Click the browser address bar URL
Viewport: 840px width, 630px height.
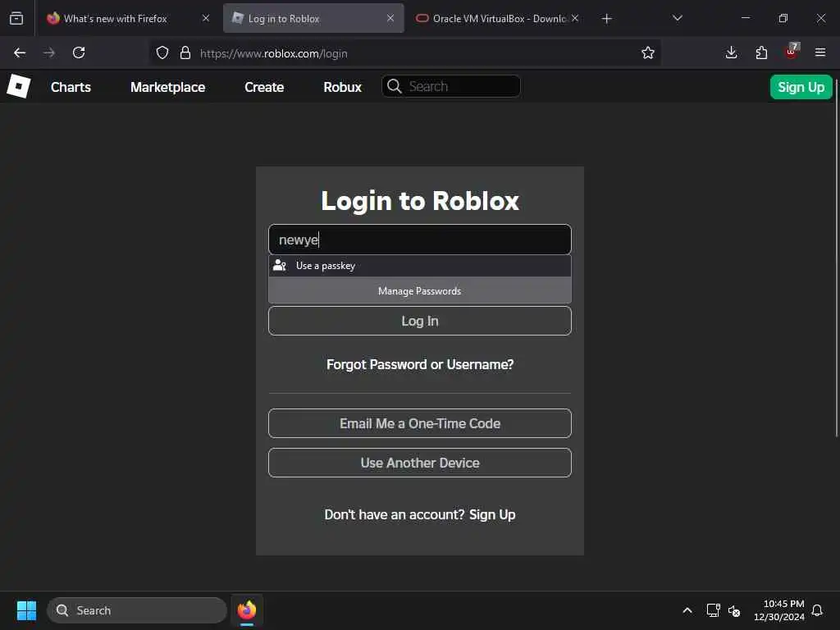(x=274, y=53)
